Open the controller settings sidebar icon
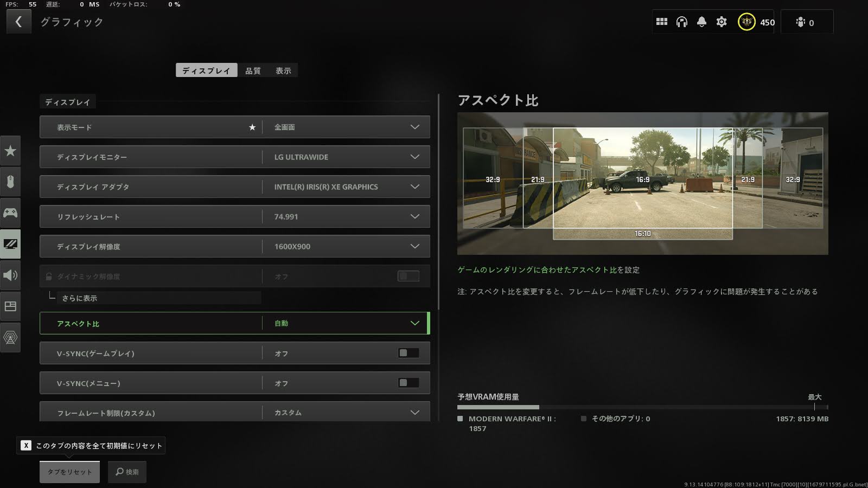The image size is (868, 488). (x=10, y=213)
